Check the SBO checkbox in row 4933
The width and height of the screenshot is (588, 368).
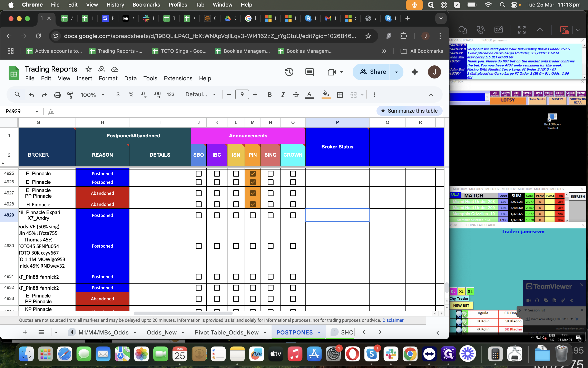click(199, 299)
